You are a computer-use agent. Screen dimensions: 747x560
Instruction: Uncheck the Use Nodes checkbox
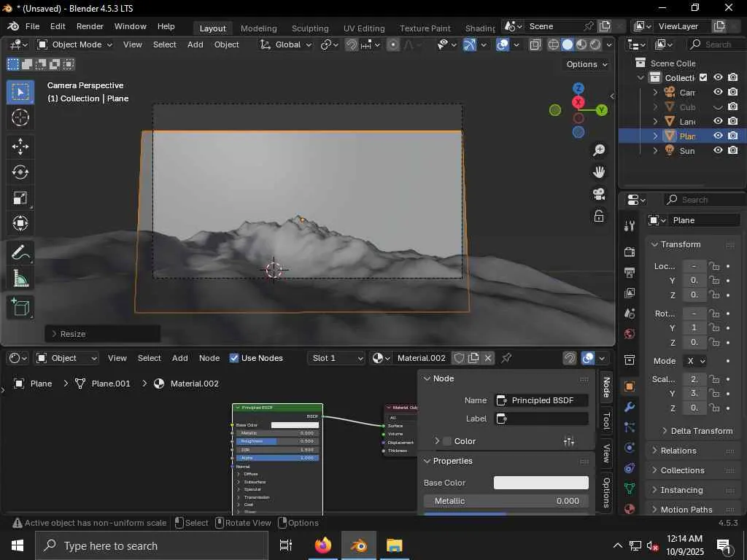coord(234,358)
